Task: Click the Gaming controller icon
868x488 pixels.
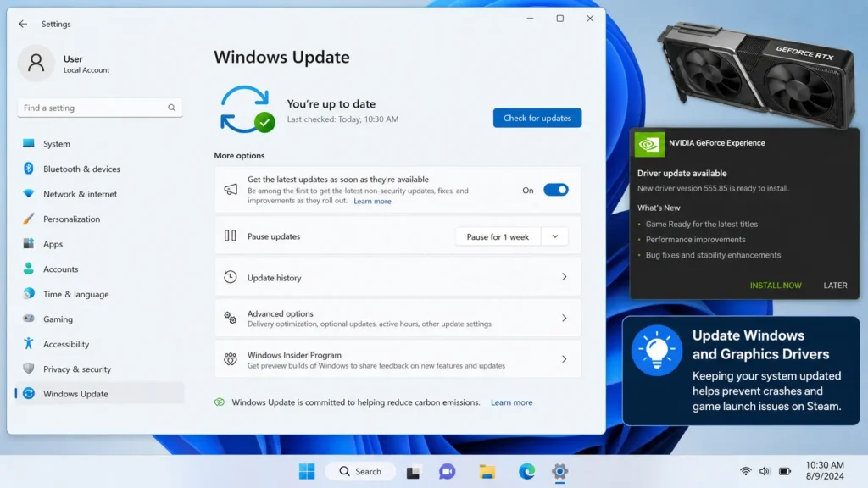Action: (28, 319)
